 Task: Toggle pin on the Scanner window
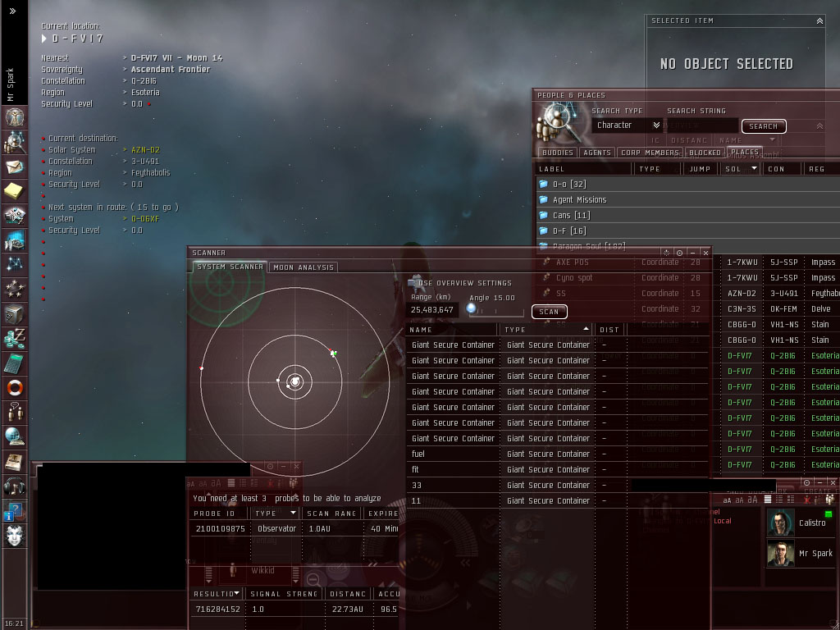pos(679,253)
